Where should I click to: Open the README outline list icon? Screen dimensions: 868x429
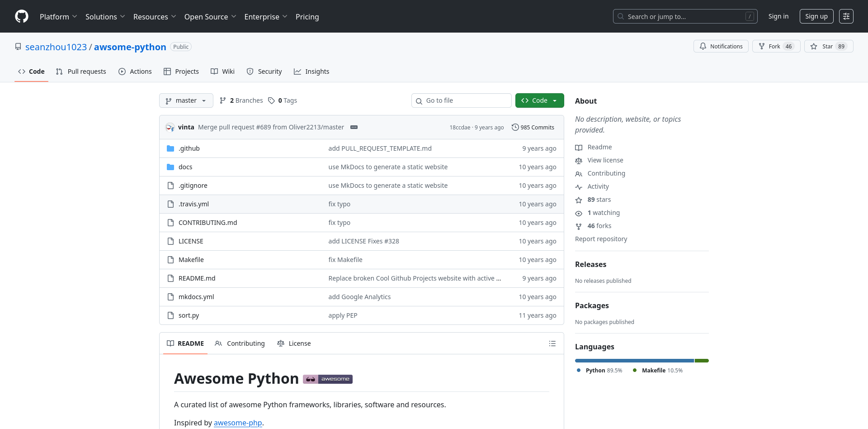click(x=552, y=343)
